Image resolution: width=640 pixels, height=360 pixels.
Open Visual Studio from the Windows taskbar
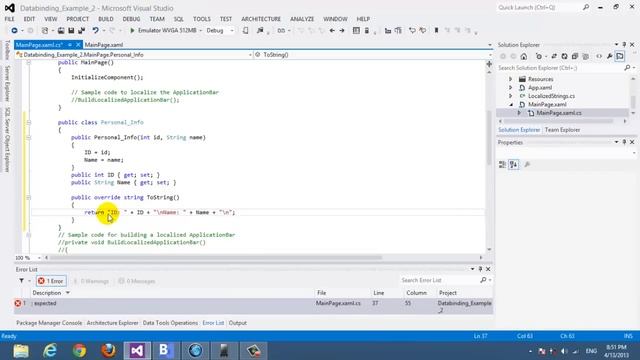[x=137, y=351]
